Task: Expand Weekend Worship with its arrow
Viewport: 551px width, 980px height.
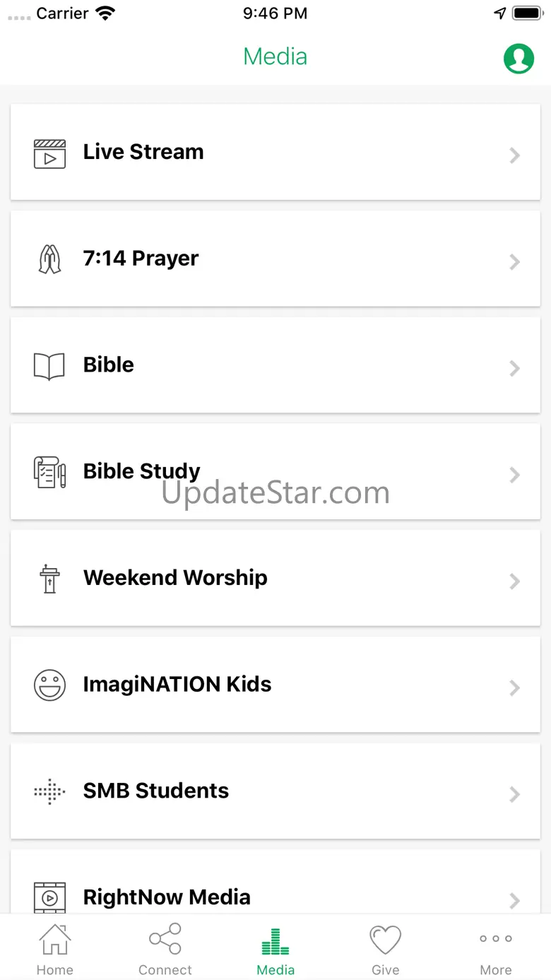Action: click(515, 581)
